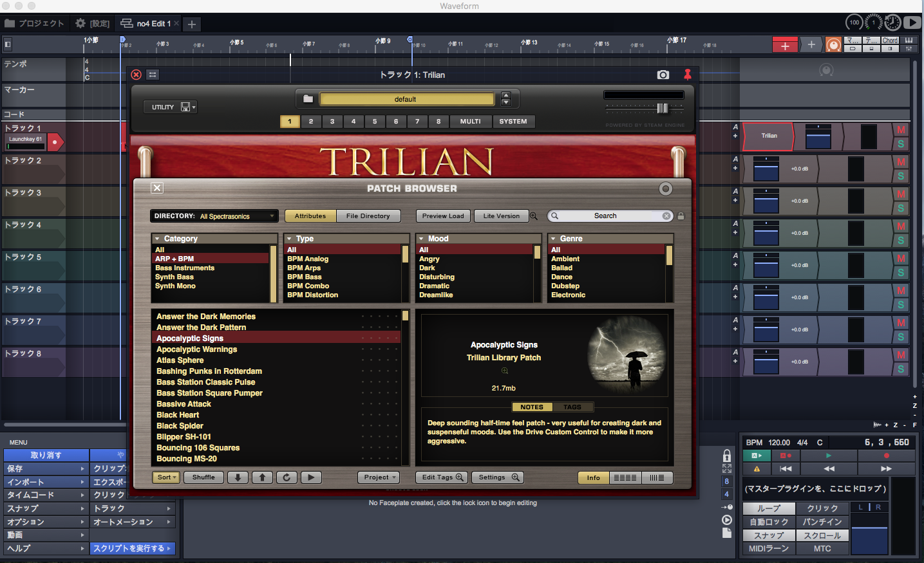The image size is (924, 563).
Task: Click the master L R pan slider
Action: pos(869,508)
